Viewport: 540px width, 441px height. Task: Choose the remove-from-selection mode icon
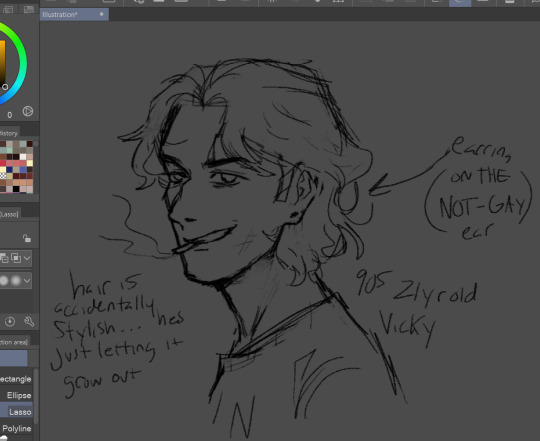coord(4,258)
